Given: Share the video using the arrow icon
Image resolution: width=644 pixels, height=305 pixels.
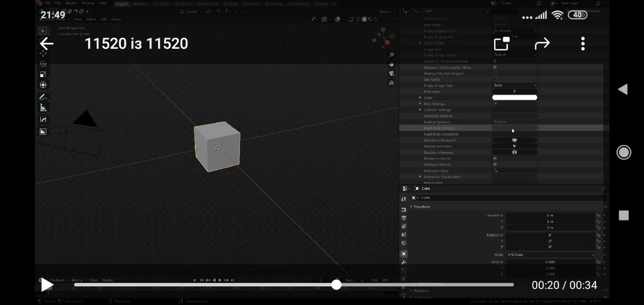Looking at the screenshot, I should [x=542, y=44].
